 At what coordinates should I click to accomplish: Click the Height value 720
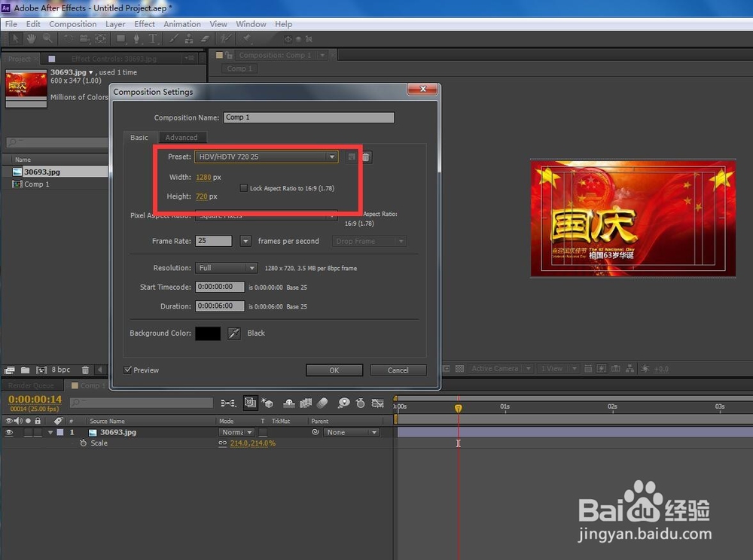[202, 196]
